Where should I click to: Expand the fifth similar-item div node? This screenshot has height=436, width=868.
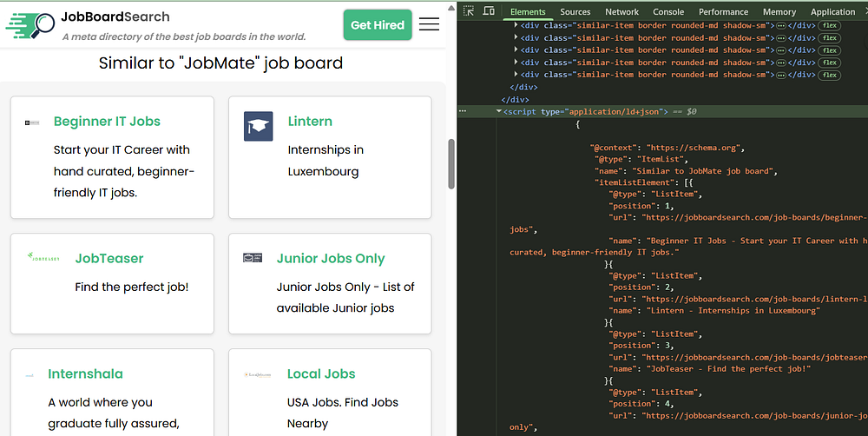click(516, 74)
